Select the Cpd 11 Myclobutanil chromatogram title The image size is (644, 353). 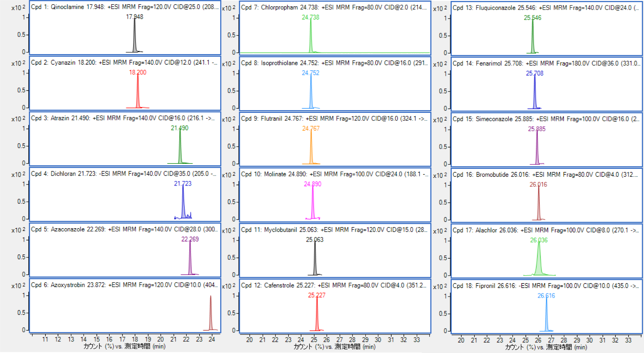tap(334, 229)
